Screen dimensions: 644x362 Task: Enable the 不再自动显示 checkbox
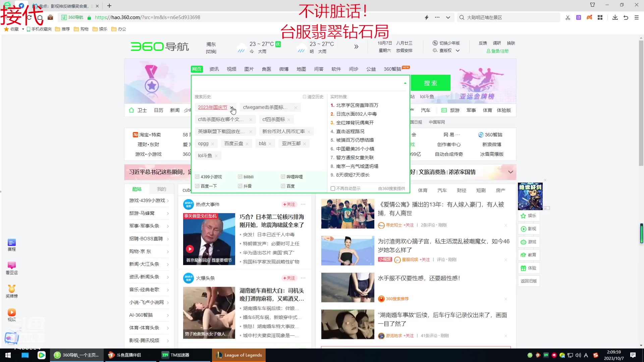(x=333, y=188)
